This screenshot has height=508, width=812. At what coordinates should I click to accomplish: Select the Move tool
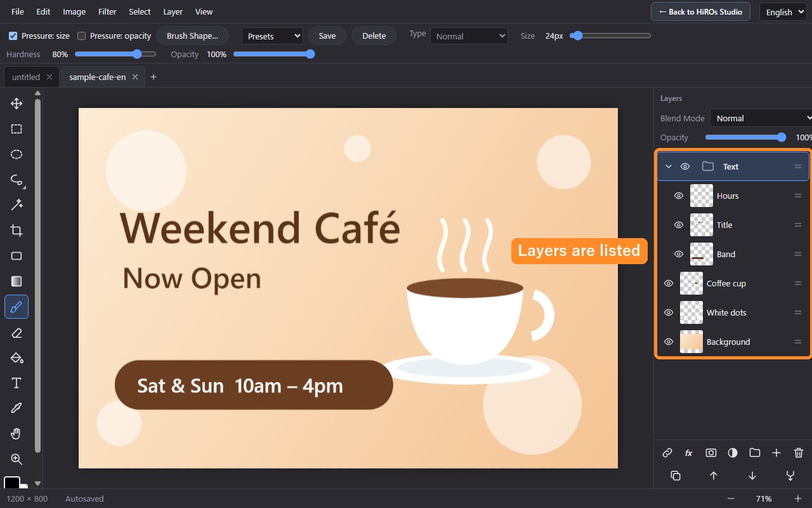pyautogui.click(x=16, y=104)
